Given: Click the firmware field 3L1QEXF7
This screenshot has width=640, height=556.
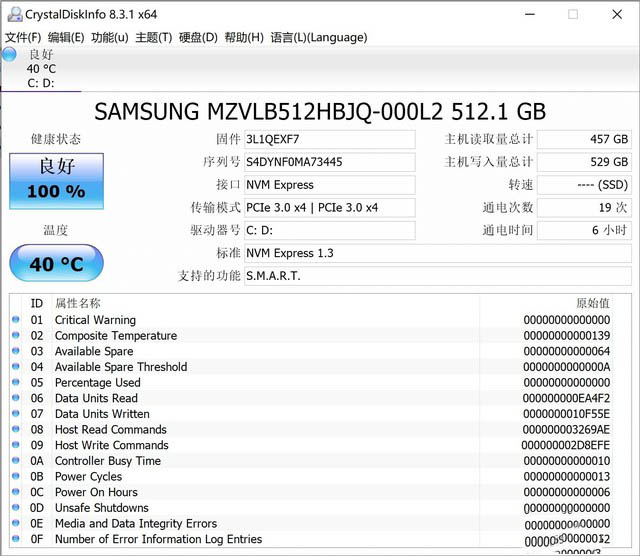Looking at the screenshot, I should click(x=329, y=139).
